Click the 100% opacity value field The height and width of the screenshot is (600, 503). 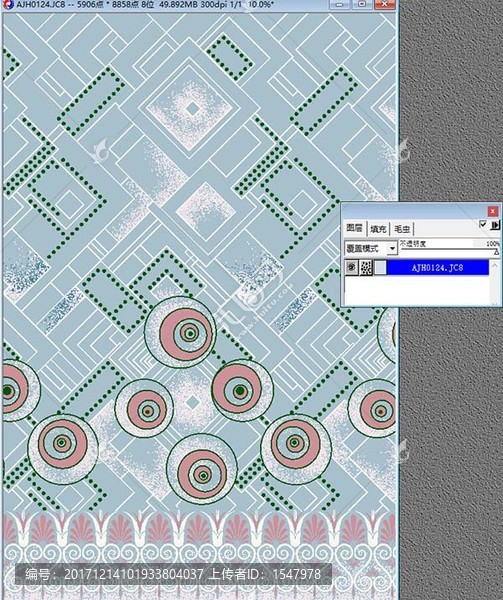493,243
